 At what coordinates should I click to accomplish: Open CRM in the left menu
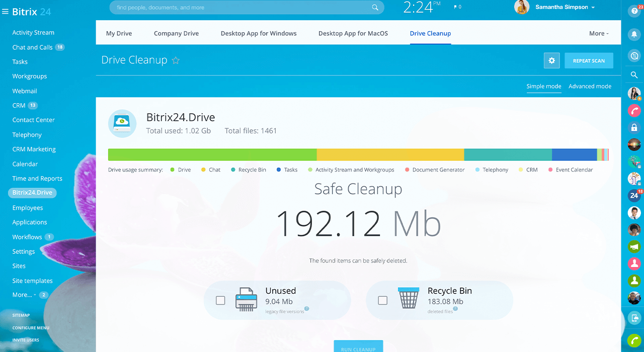19,106
